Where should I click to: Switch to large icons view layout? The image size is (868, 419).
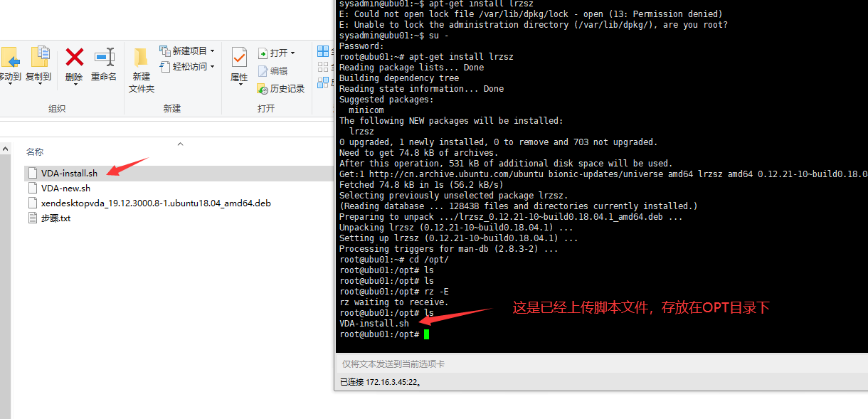pos(323,51)
